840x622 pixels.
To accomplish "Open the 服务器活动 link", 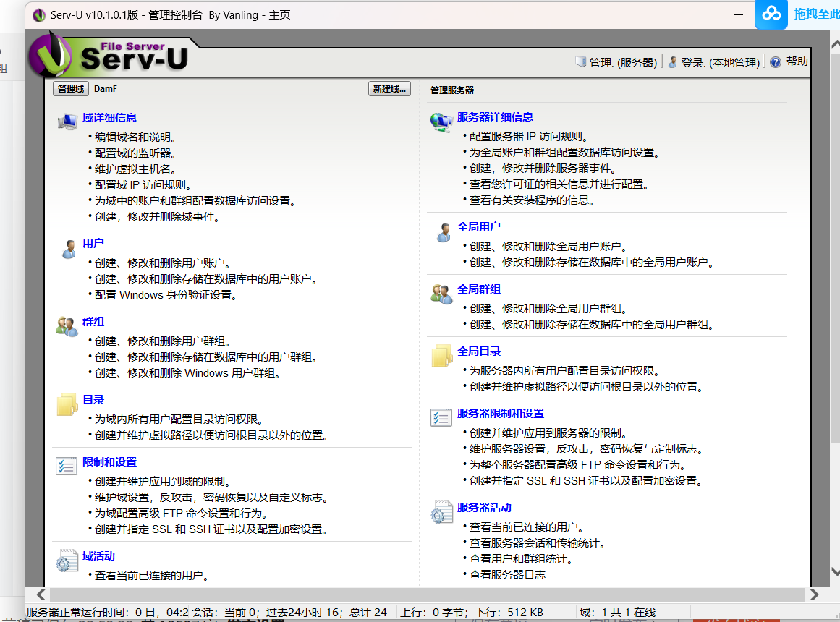I will [484, 507].
